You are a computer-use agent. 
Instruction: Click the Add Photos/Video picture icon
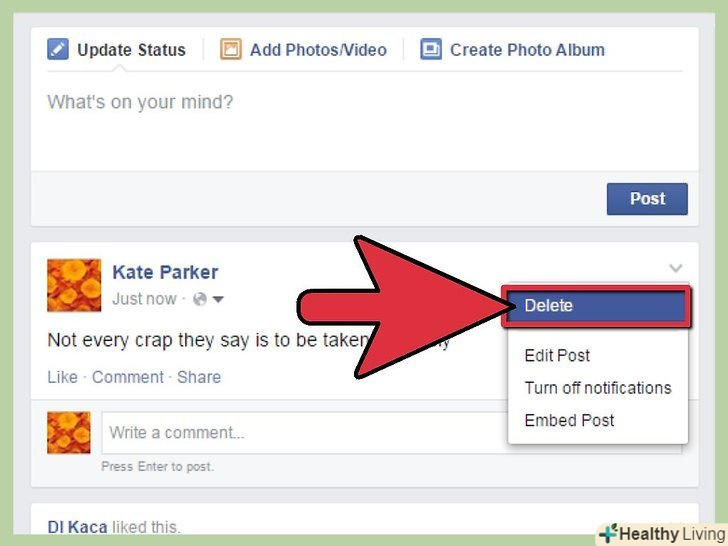pos(231,49)
